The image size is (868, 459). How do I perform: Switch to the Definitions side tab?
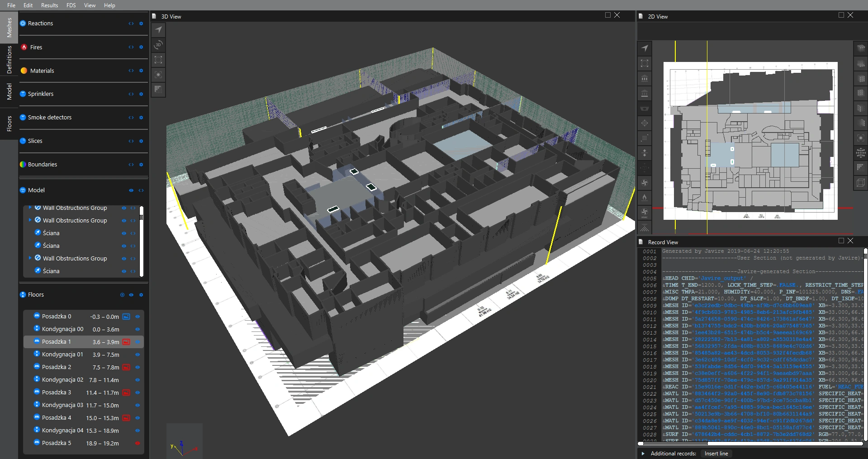pos(9,60)
